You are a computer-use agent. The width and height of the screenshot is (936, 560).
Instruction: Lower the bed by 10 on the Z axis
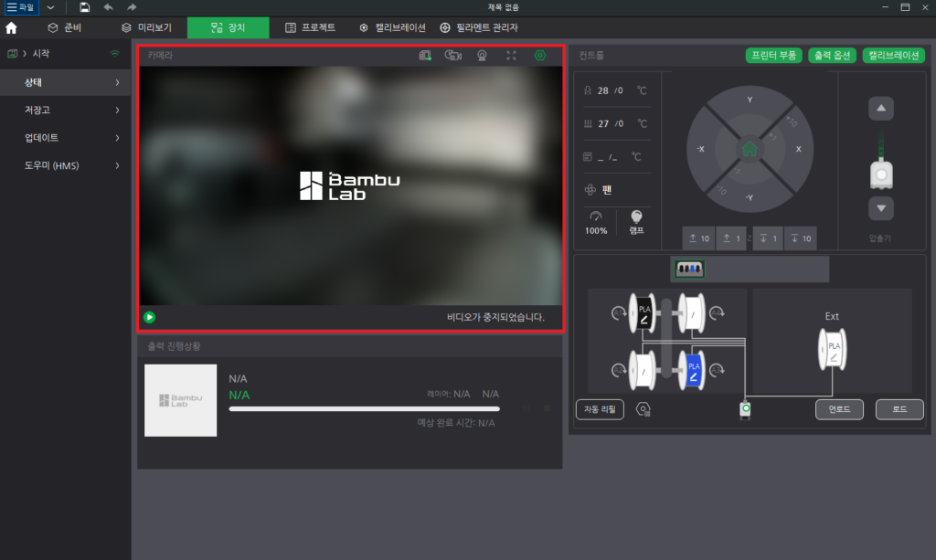[x=801, y=238]
